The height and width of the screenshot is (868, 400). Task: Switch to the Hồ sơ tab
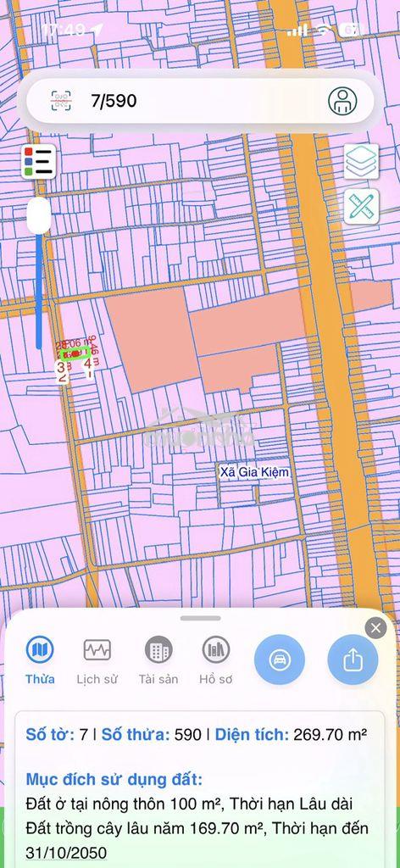click(216, 659)
